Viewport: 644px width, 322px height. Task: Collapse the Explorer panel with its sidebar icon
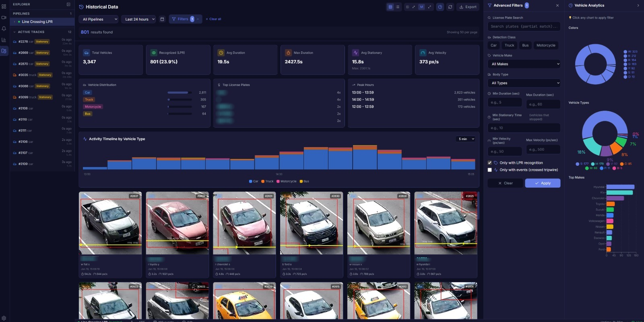(68, 4)
